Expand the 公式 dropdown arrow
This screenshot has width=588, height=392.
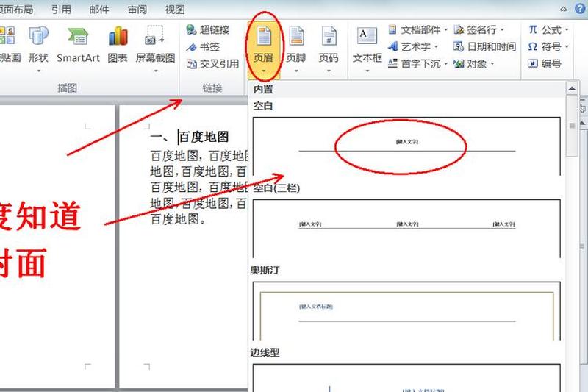click(567, 29)
